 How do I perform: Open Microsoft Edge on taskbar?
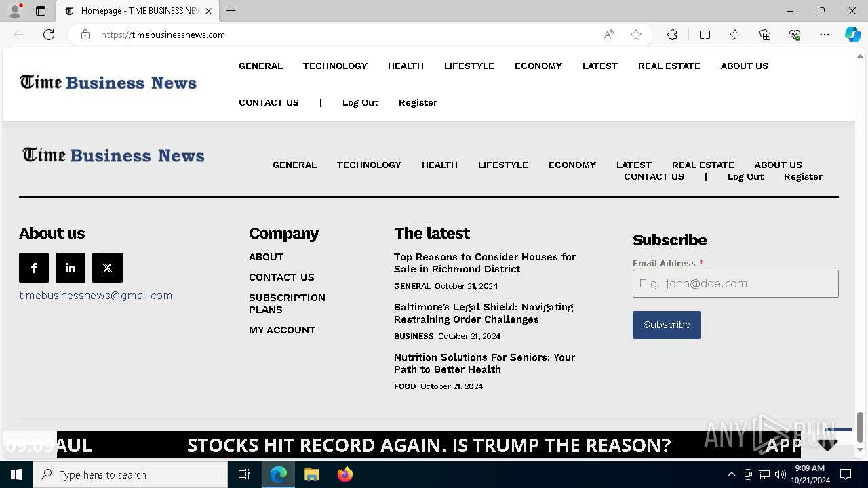[x=279, y=474]
